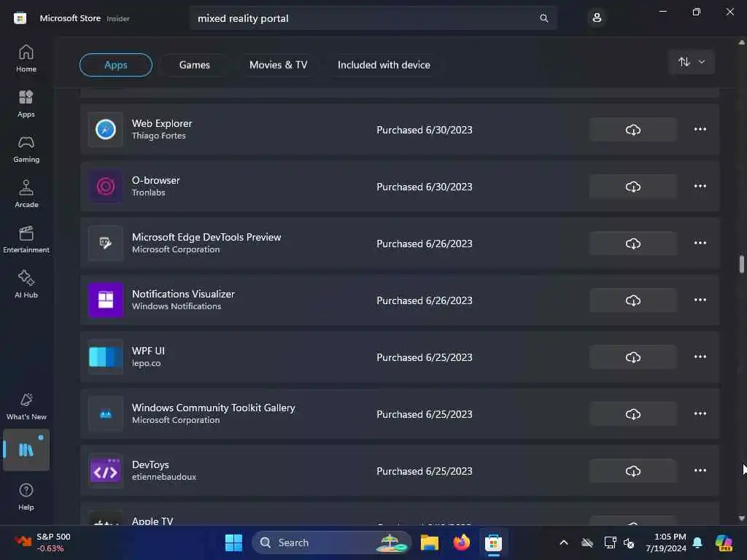Click the vertical scrollbar thumb

pyautogui.click(x=741, y=264)
